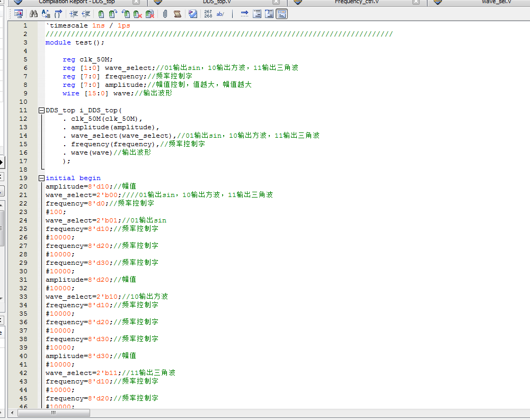Click the paperclip insert file icon

(x=165, y=14)
